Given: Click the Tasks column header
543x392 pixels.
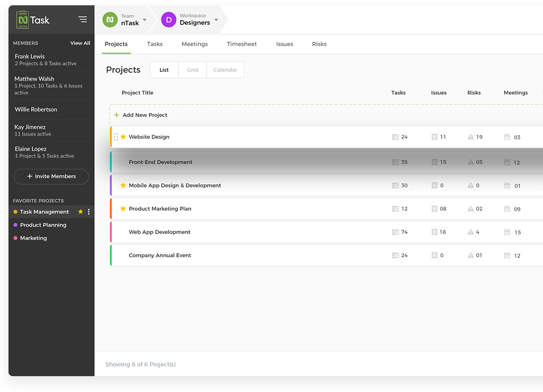Looking at the screenshot, I should pyautogui.click(x=398, y=92).
